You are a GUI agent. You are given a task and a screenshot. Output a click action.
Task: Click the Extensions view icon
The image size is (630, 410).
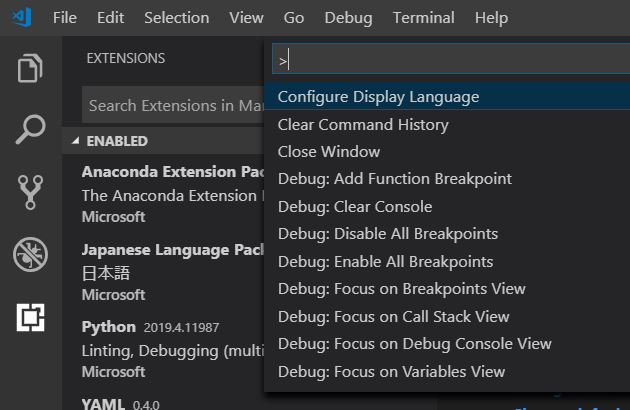(x=30, y=317)
